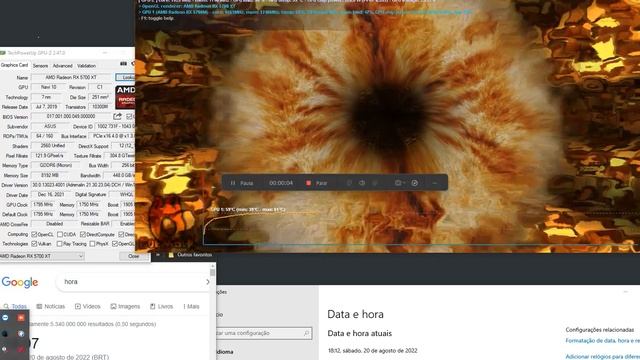Screen dimensions: 640x360
Task: Toggle the Vulkan checkbox
Action: [34, 244]
